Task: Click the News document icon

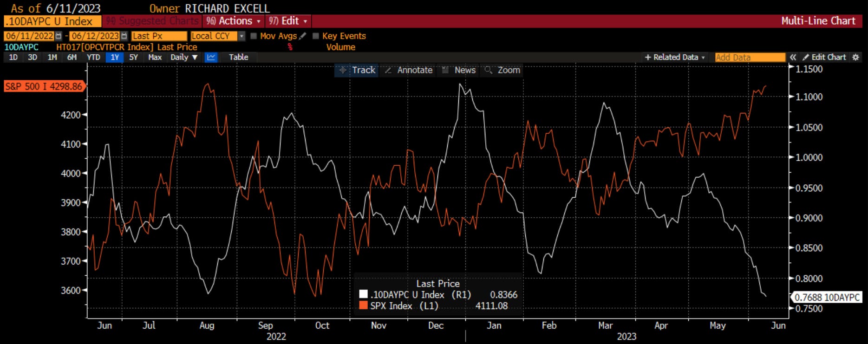Action: pos(445,70)
